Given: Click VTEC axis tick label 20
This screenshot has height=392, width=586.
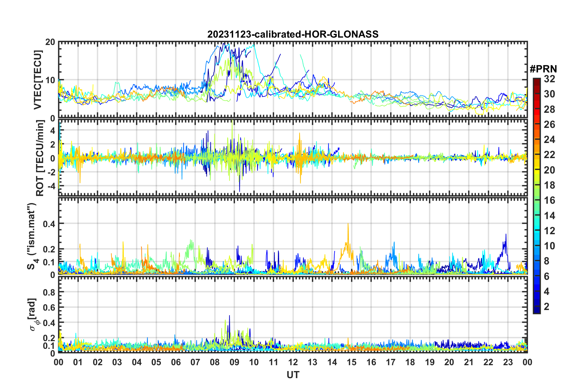Looking at the screenshot, I should [x=50, y=42].
